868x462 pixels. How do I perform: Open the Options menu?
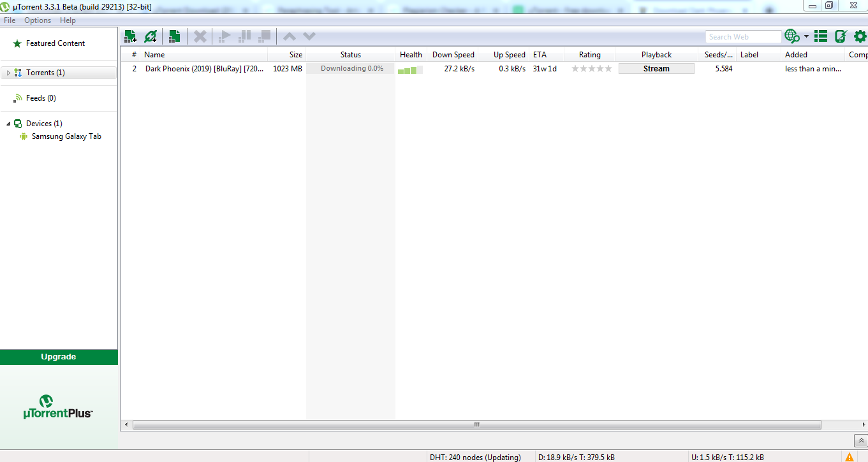click(38, 20)
